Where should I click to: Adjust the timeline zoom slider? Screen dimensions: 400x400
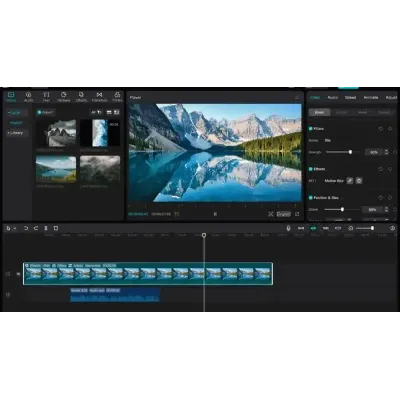point(365,228)
